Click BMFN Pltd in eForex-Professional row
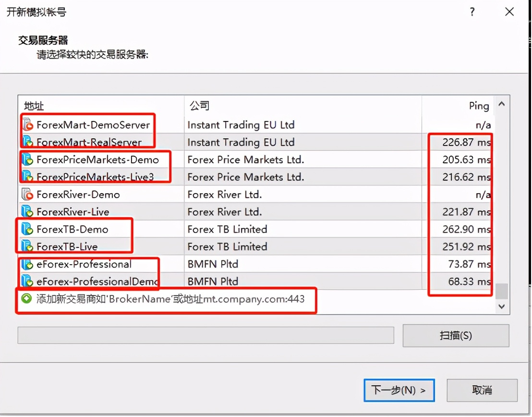The width and height of the screenshot is (532, 417). (213, 264)
